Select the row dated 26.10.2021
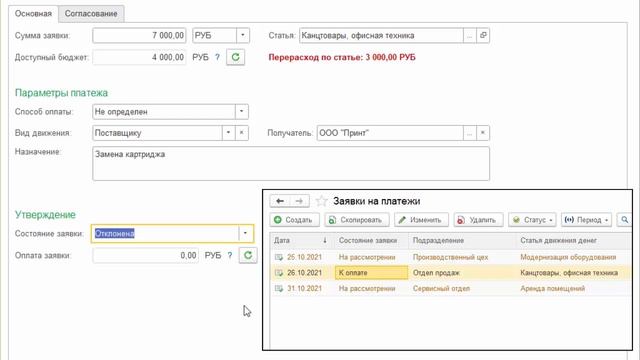Image resolution: width=640 pixels, height=360 pixels. 451,273
